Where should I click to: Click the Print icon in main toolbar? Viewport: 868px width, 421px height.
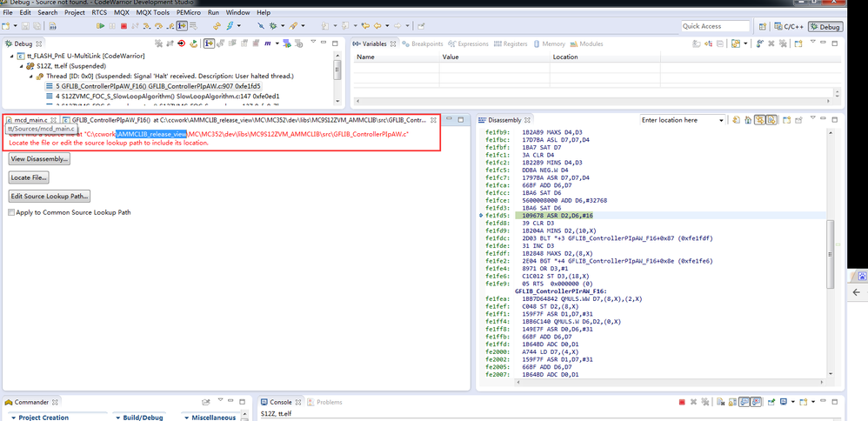point(52,26)
